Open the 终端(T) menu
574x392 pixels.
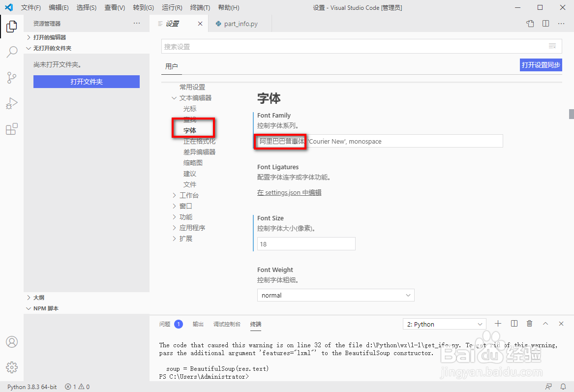pos(200,8)
